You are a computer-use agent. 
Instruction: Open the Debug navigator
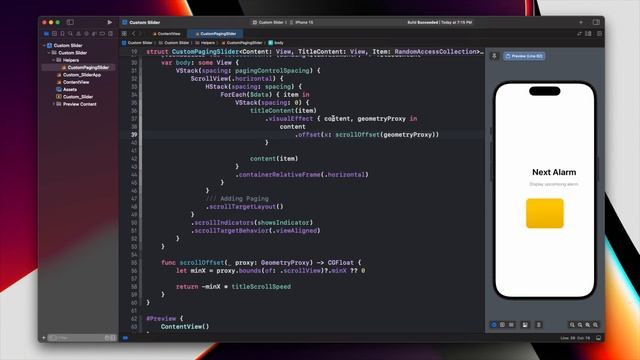(94, 33)
